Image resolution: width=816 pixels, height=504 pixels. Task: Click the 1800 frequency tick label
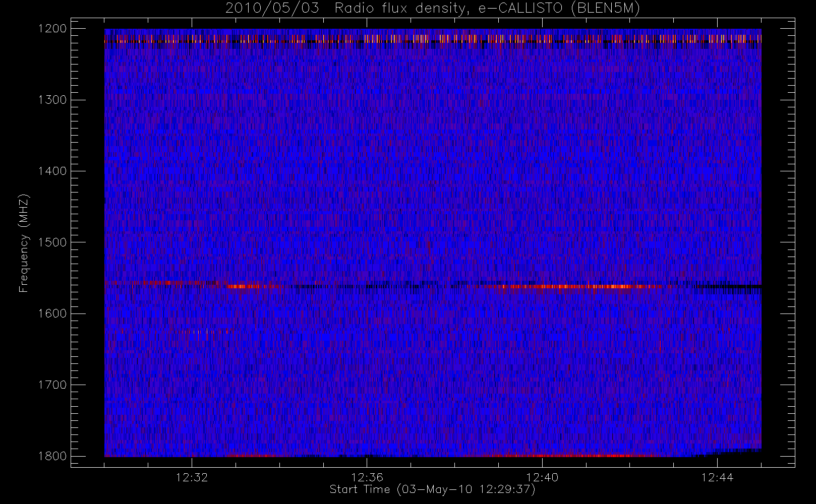pyautogui.click(x=52, y=456)
